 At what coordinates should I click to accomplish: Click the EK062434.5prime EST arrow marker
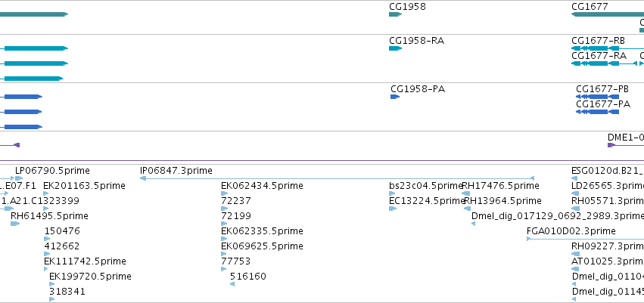click(x=224, y=193)
